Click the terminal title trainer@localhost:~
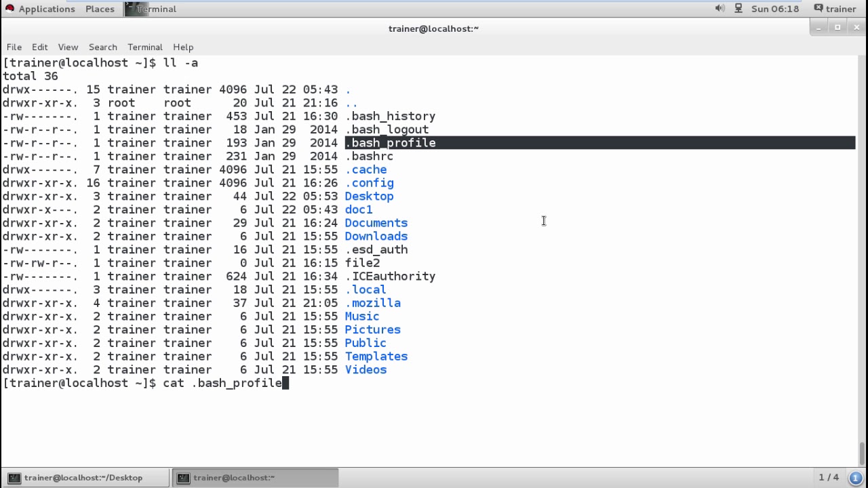Screen dimensions: 868x488 pyautogui.click(x=434, y=28)
